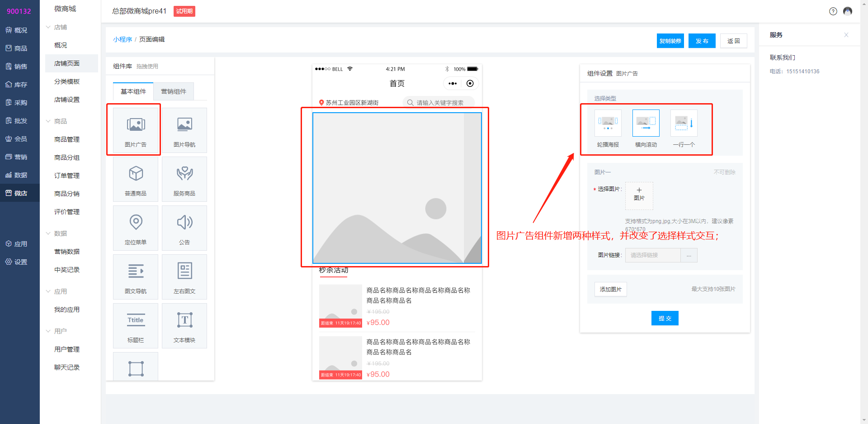
Task: Choose the 服务商品 service goods component
Action: click(x=184, y=179)
